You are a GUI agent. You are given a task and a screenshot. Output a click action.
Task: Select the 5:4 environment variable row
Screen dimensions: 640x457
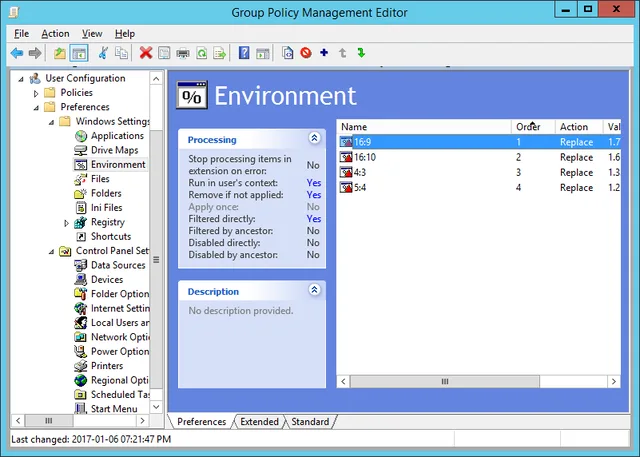479,187
